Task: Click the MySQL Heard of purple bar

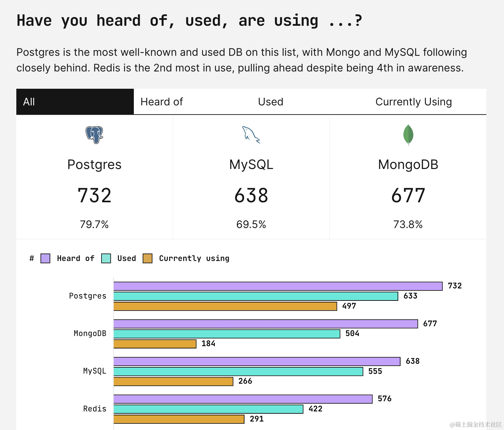Action: point(257,361)
